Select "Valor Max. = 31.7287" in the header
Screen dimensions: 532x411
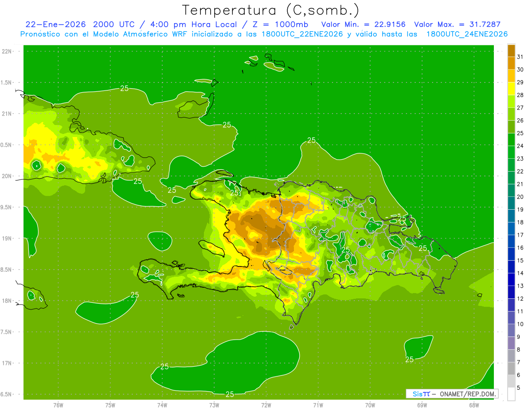pos(458,24)
